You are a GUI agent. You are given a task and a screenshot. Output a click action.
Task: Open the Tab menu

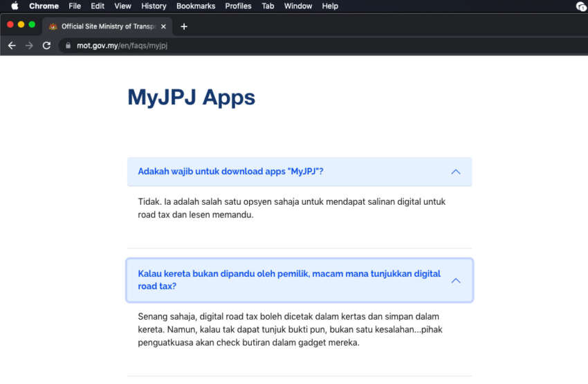tap(268, 6)
